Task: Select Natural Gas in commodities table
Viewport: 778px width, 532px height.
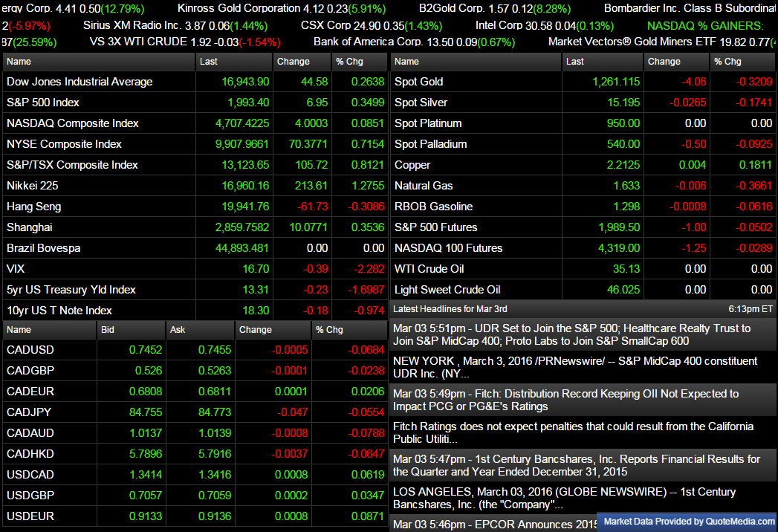Action: pos(424,186)
